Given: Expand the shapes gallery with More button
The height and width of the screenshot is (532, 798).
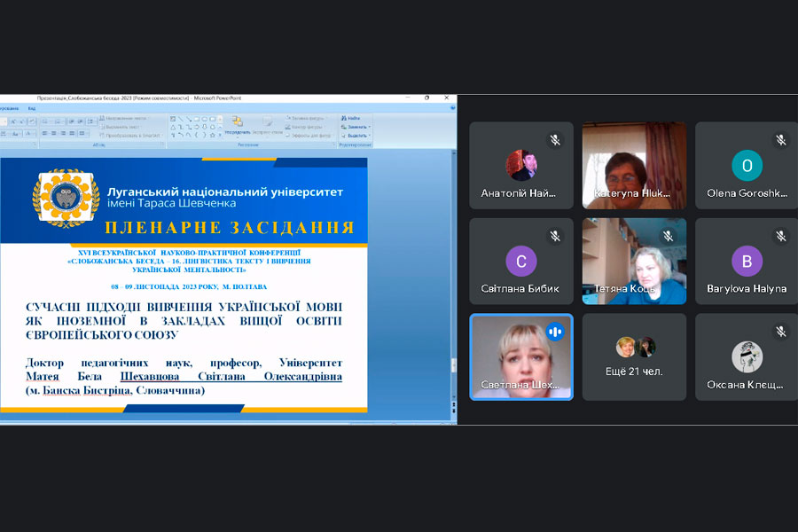Looking at the screenshot, I should (221, 136).
